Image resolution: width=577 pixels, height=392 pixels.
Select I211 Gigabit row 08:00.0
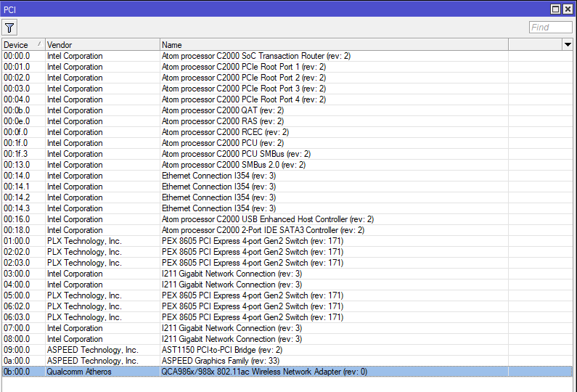[x=287, y=339]
